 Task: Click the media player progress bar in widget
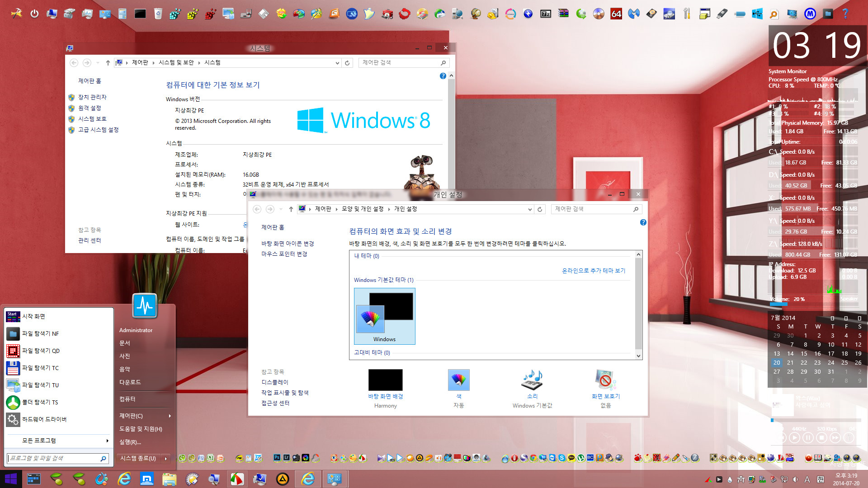click(816, 420)
